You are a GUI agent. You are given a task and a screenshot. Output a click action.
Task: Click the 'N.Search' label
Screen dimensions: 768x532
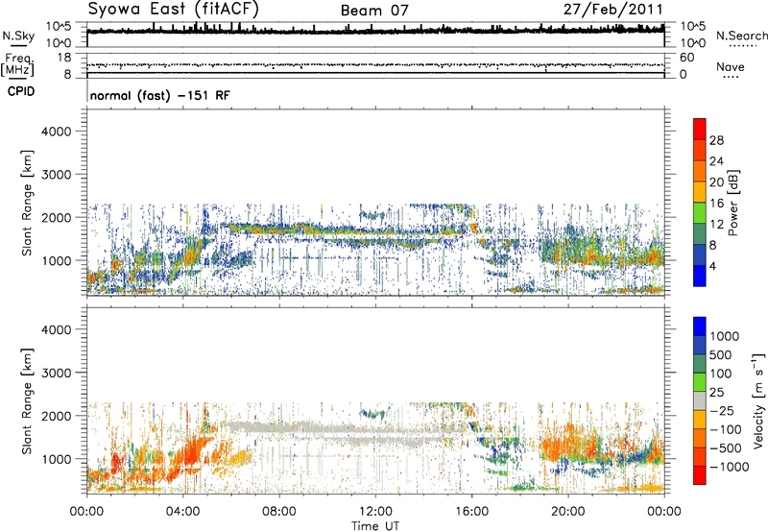pos(741,36)
